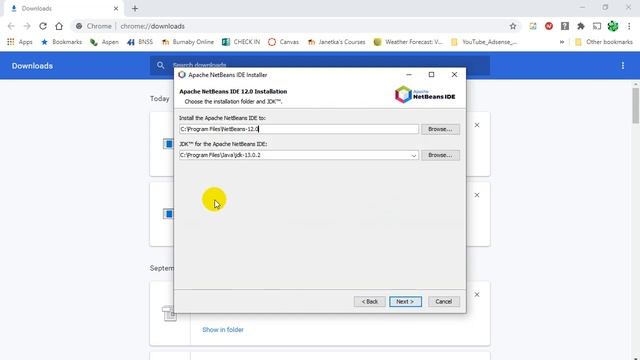Open the Bookmarks bookmark
The width and height of the screenshot is (640, 360).
pos(62,42)
